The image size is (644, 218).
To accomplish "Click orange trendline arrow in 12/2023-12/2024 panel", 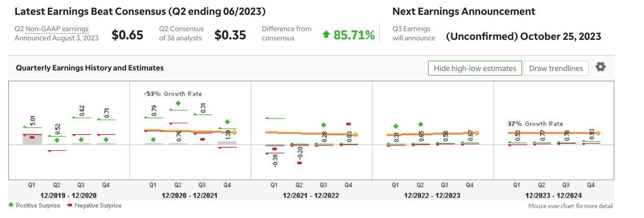I will point(597,132).
